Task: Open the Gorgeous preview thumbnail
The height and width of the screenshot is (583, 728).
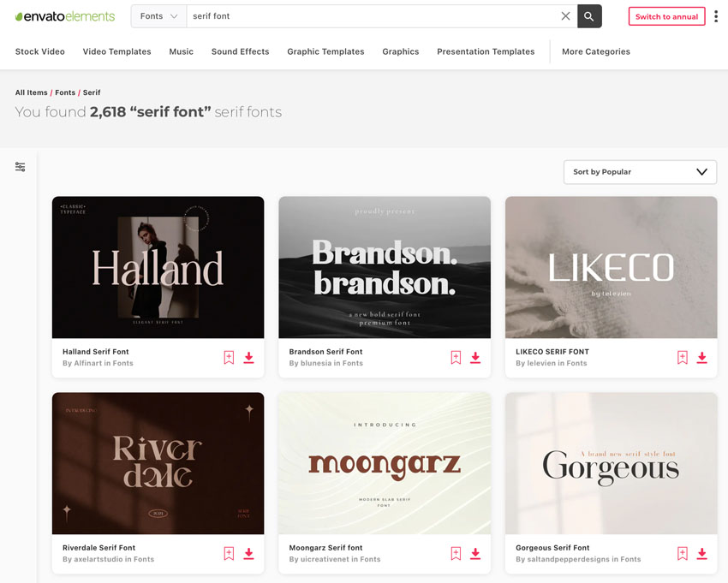Action: point(611,463)
